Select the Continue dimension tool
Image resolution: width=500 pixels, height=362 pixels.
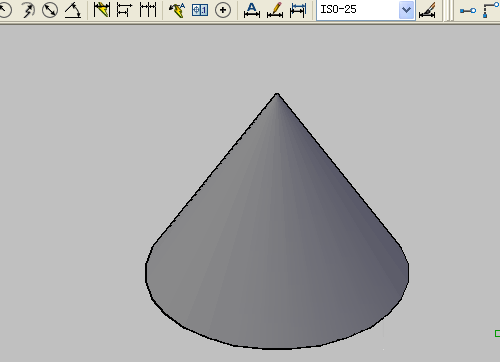pos(148,10)
